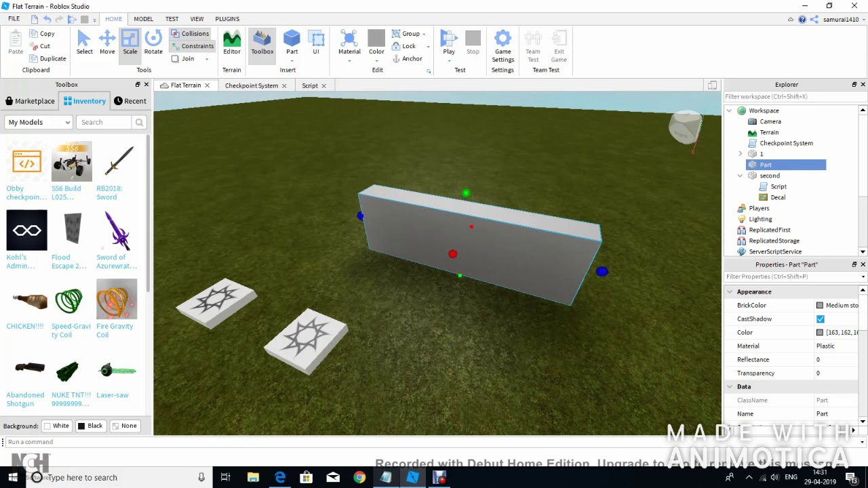Open the FILE menu
868x488 pixels.
(14, 19)
